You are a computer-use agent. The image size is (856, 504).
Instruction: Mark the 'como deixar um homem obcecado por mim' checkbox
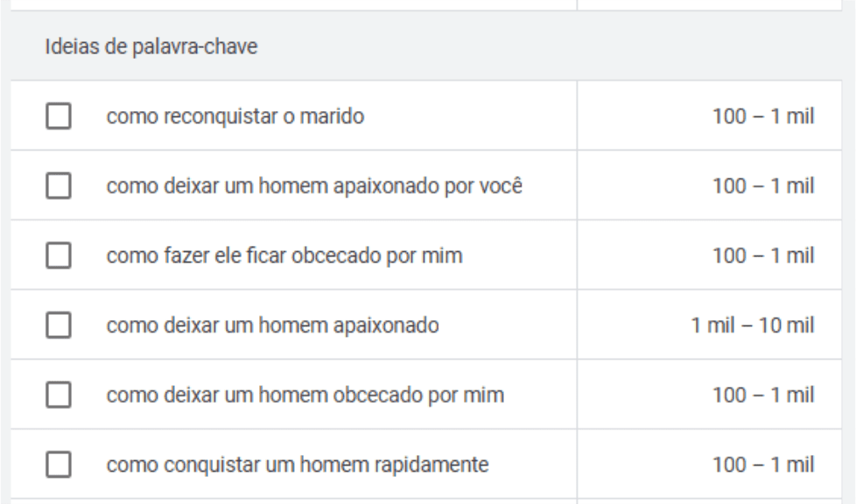pyautogui.click(x=58, y=395)
